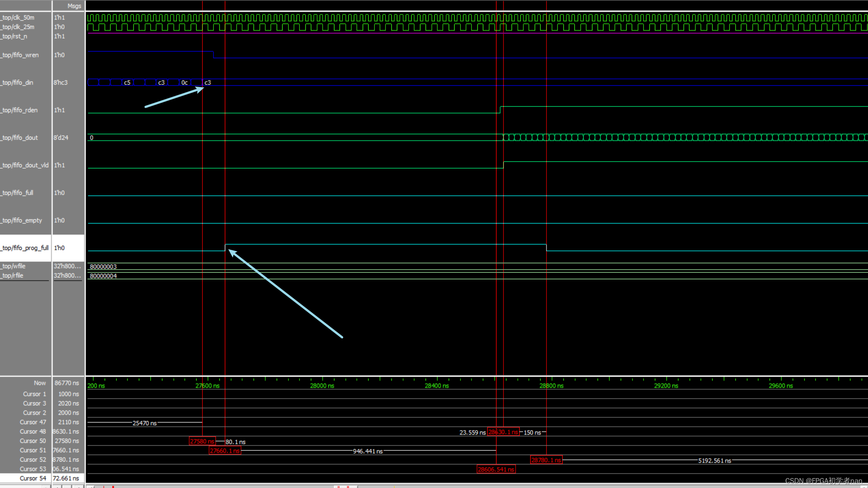Select the clk_25m signal name
Image resolution: width=868 pixels, height=488 pixels.
pos(18,27)
